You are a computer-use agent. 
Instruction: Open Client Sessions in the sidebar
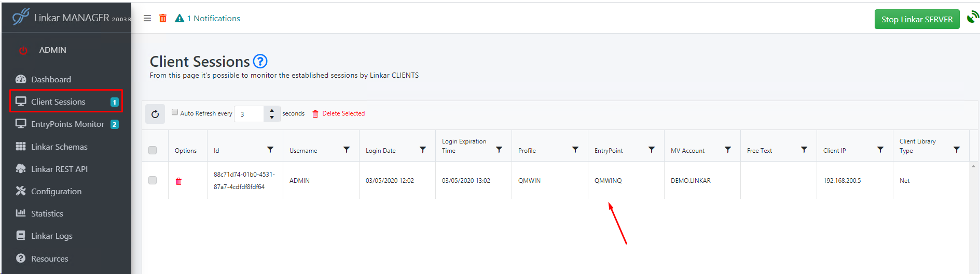[x=66, y=102]
